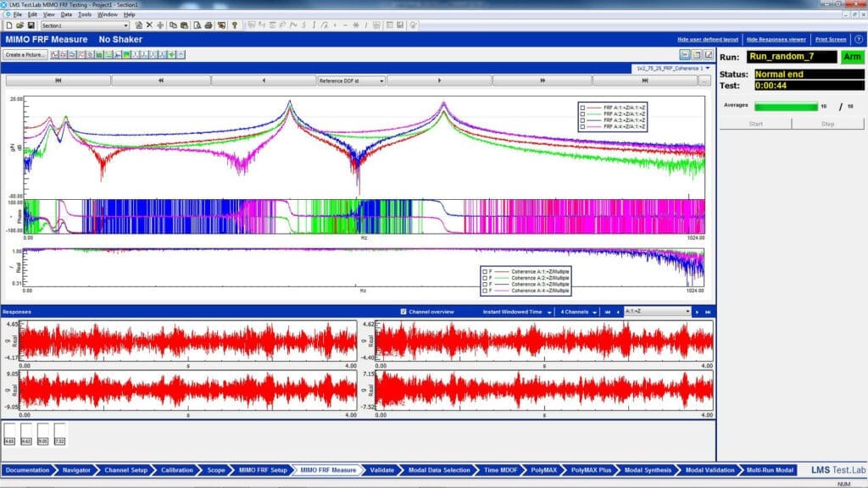Click the Create a Picture button
The height and width of the screenshot is (488, 868).
coord(25,54)
